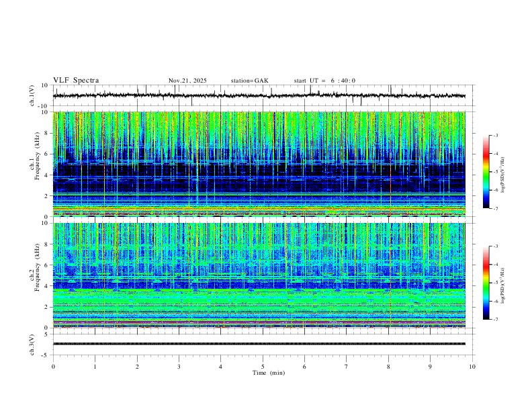Click the "4" kHz tick on ch.2 spectrogram axis

(47, 286)
